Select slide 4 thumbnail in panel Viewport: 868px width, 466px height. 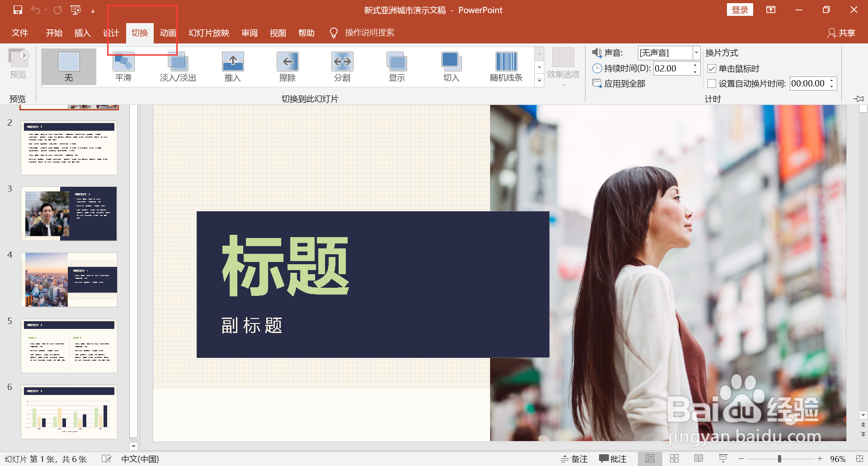69,279
